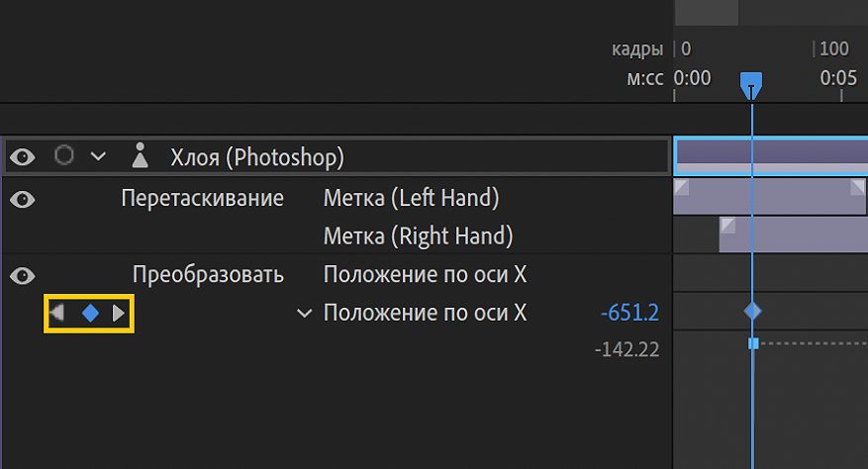The width and height of the screenshot is (868, 469).
Task: Click the Перетаскивание behavior label
Action: pos(202,198)
